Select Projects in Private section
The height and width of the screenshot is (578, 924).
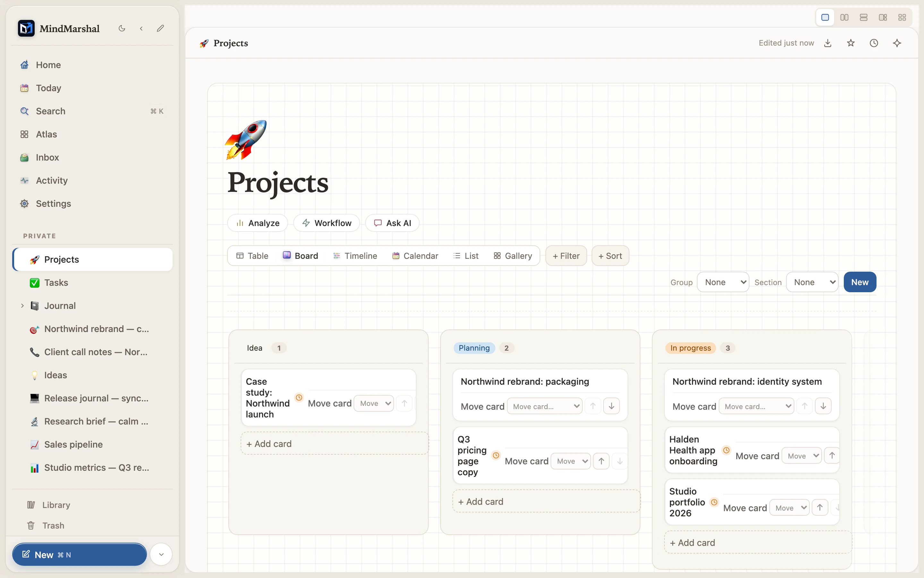[92, 259]
